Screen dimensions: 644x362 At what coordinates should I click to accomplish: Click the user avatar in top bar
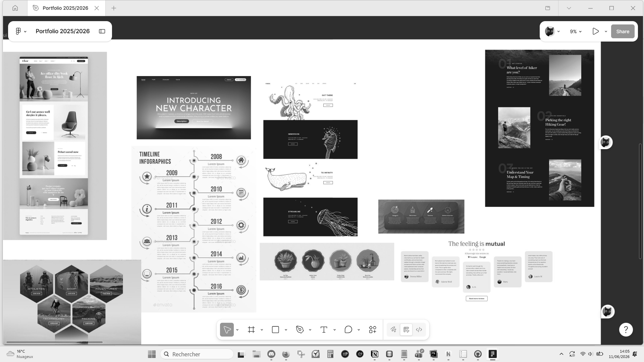tap(550, 31)
